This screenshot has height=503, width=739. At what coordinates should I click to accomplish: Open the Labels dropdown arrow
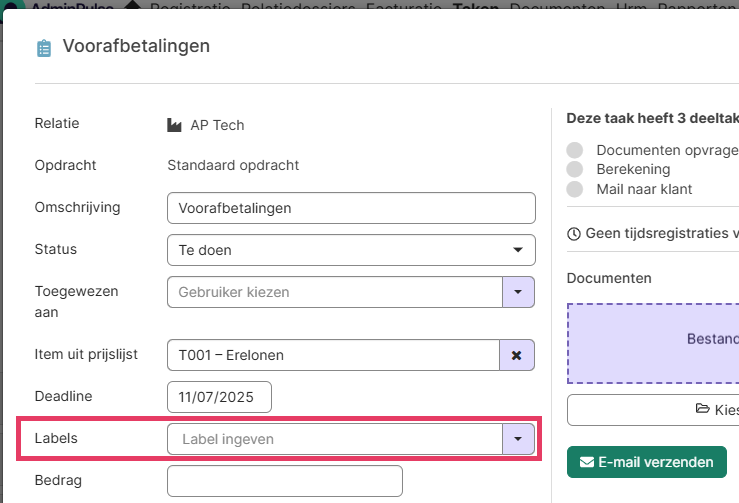pos(517,439)
